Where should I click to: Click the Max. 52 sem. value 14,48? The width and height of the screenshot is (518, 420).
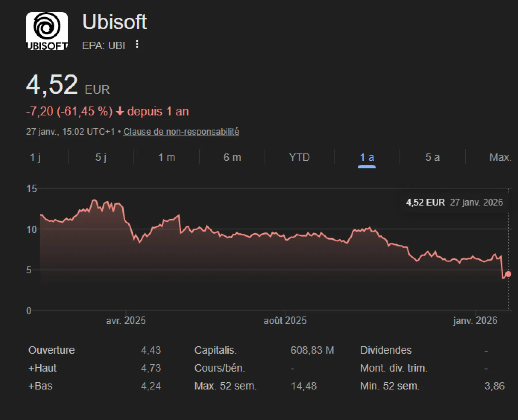304,386
